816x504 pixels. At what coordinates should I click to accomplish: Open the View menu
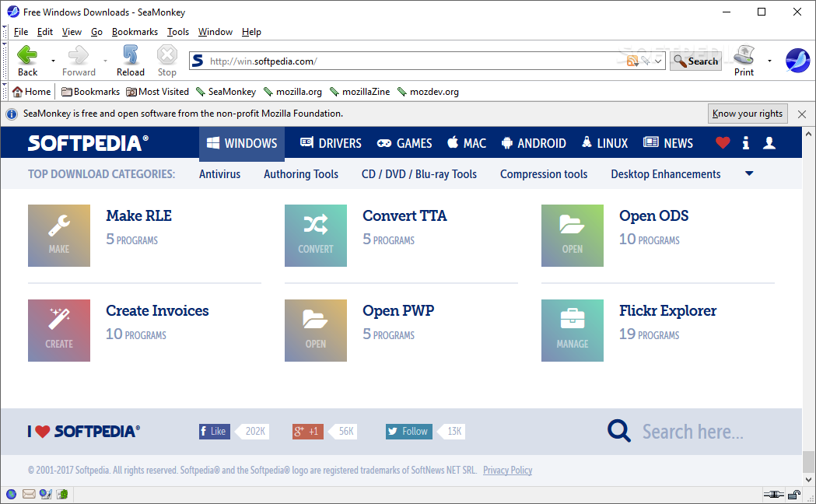coord(72,32)
